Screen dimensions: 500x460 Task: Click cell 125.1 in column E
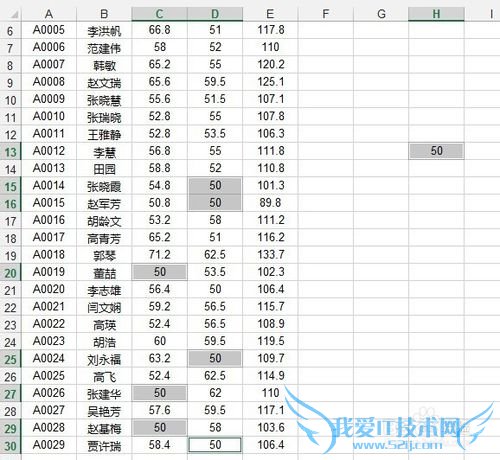tap(270, 82)
